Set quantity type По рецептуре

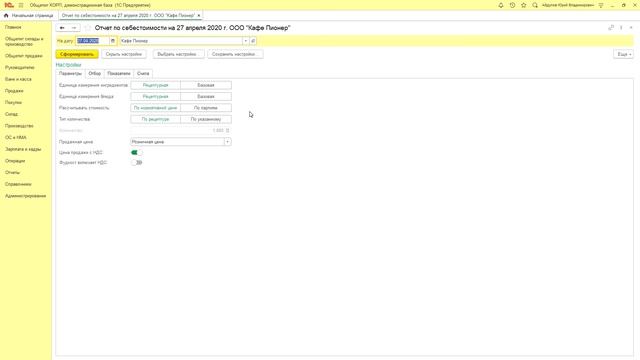(x=156, y=119)
